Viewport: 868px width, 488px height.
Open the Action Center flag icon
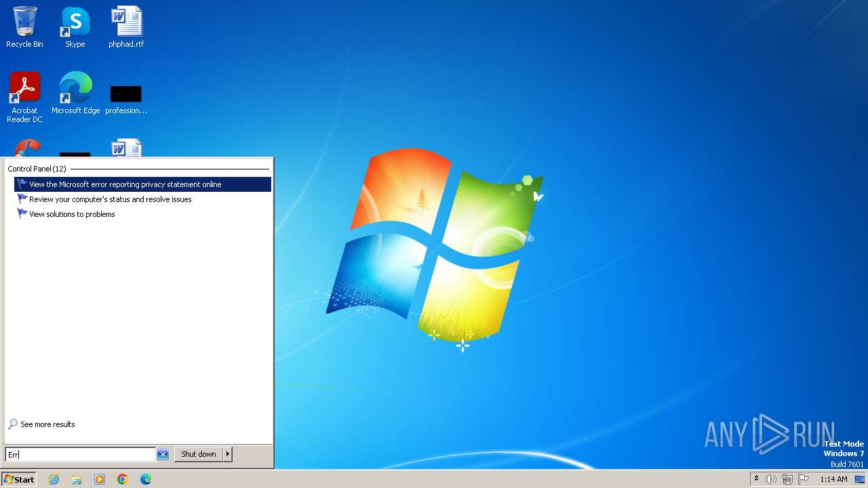point(804,479)
